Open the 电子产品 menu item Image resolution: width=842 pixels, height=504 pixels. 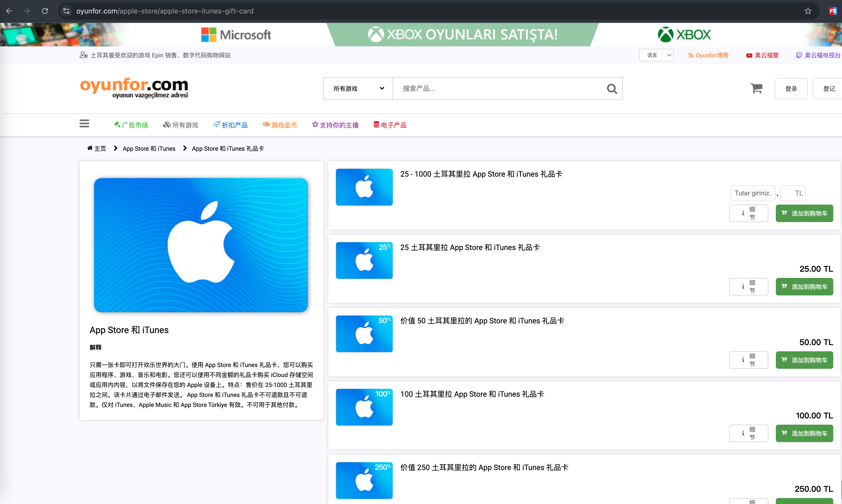[390, 125]
